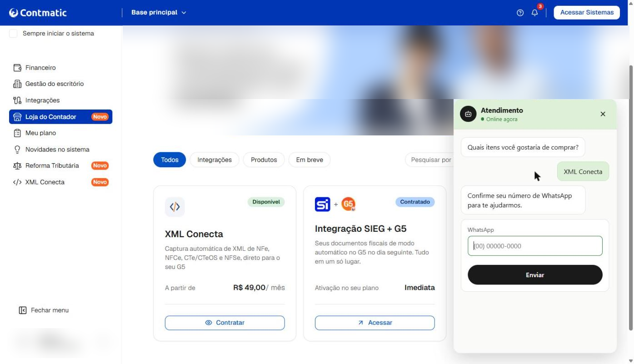634x364 pixels.
Task: Select the Todos filter tab
Action: [x=170, y=160]
